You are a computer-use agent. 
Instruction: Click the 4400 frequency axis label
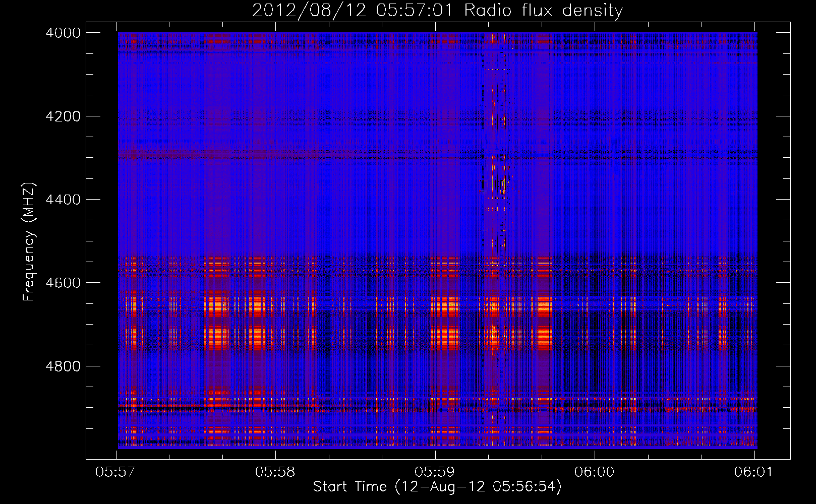click(63, 200)
